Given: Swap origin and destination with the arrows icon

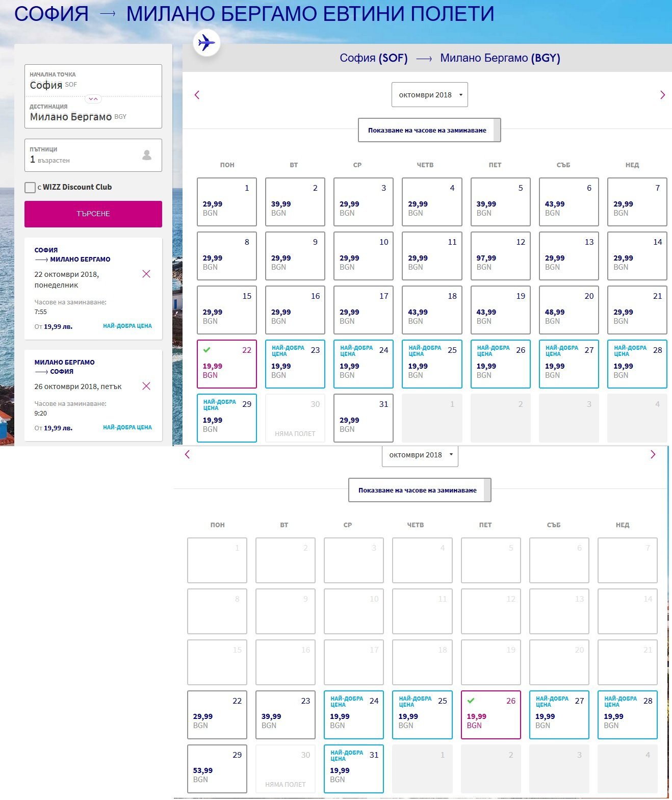Looking at the screenshot, I should click(93, 99).
